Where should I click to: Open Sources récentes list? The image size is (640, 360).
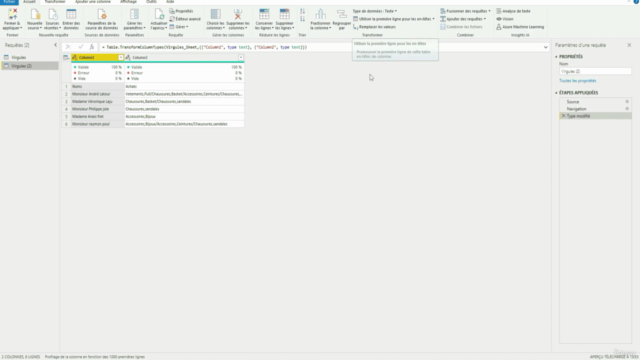(x=52, y=19)
